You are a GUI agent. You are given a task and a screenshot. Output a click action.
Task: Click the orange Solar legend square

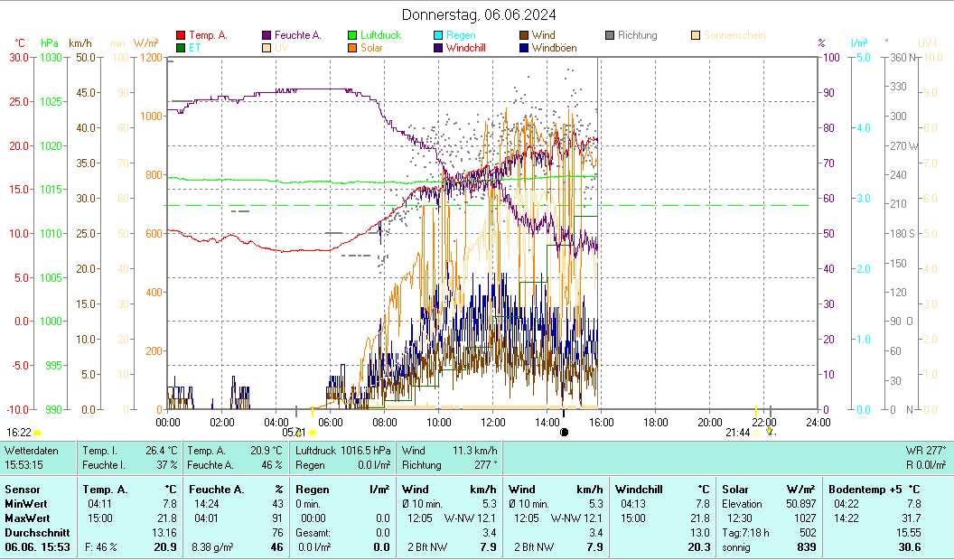[x=353, y=48]
